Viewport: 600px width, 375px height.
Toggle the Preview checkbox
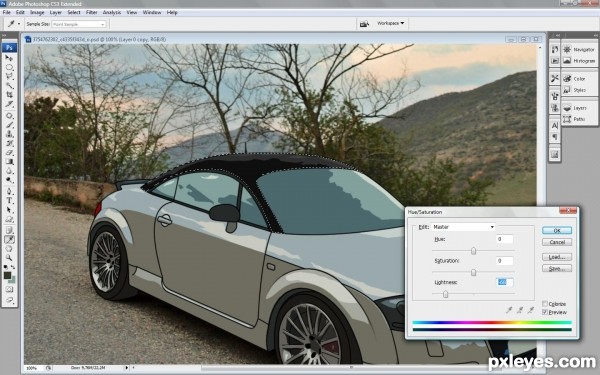[x=545, y=312]
